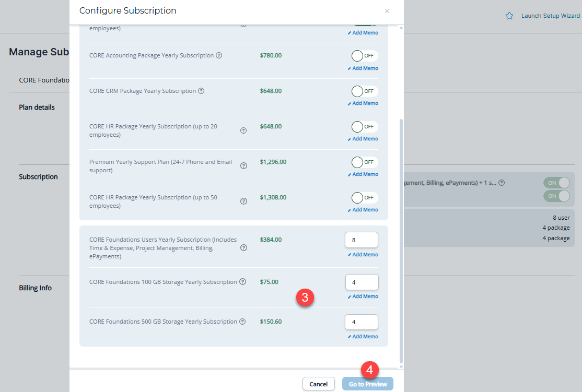The image size is (582, 392).
Task: Click 'Plan details' heading in background page
Action: 37,107
